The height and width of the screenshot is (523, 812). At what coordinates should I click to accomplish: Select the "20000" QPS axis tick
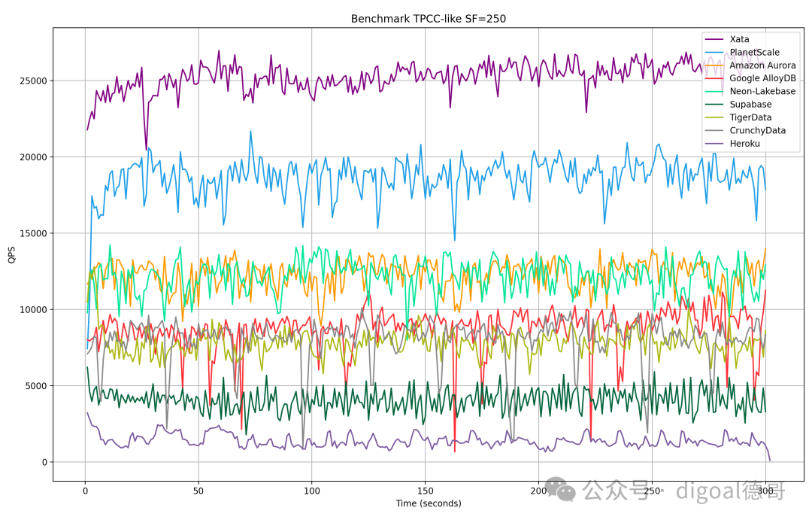(x=33, y=157)
